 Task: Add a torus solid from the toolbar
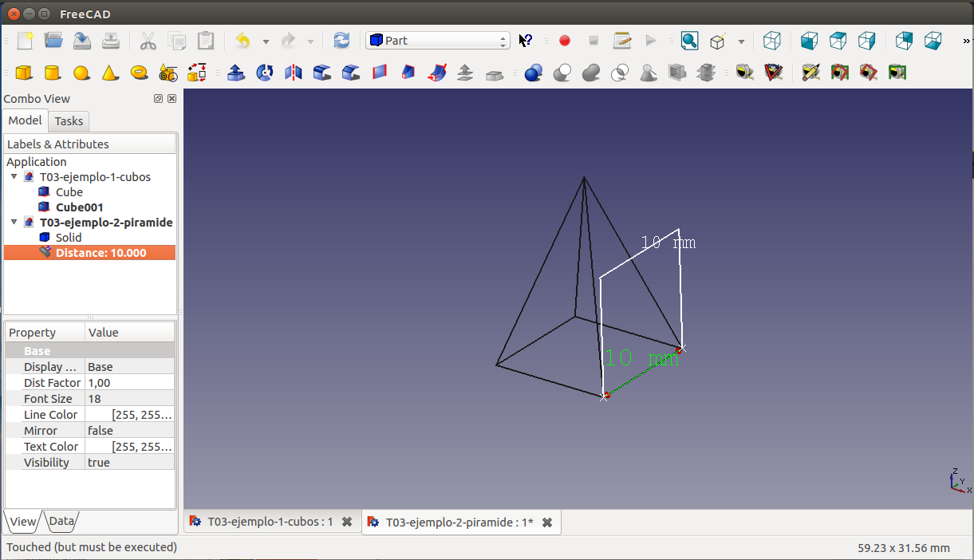coord(139,73)
